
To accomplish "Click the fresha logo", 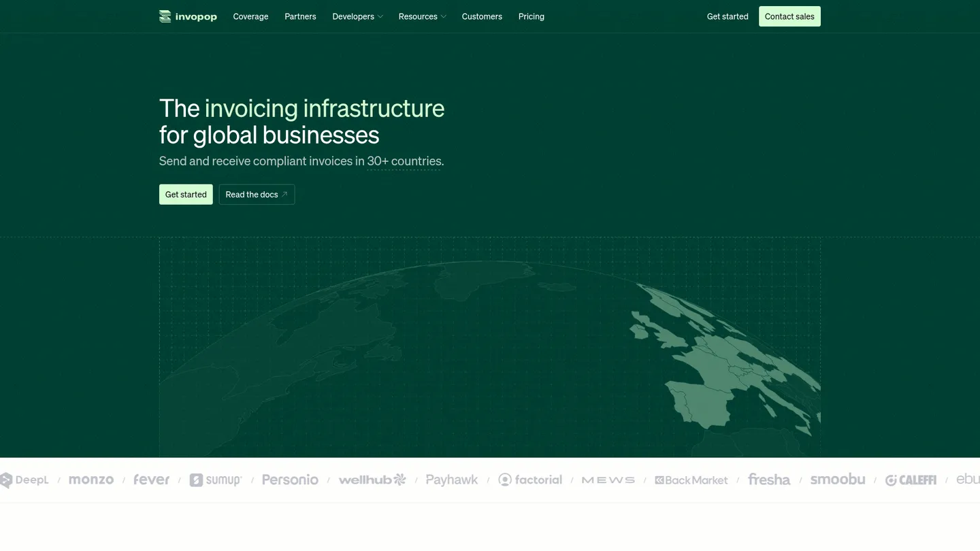I will click(769, 480).
